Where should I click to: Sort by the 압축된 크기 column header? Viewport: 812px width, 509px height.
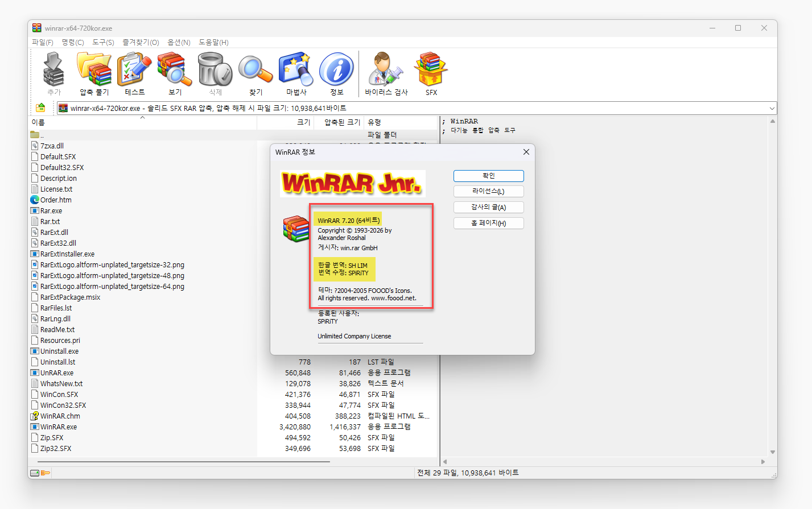[339, 122]
